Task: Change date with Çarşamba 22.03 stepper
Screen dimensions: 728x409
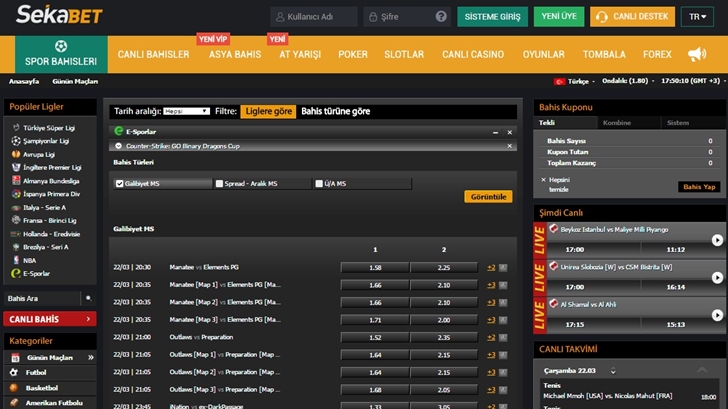Action: [613, 370]
